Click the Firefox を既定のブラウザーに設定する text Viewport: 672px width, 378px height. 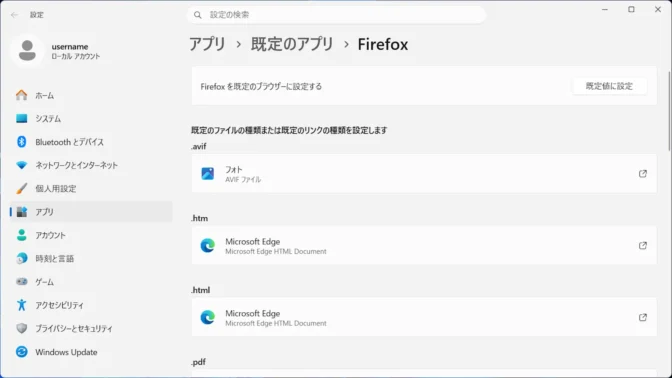(261, 87)
